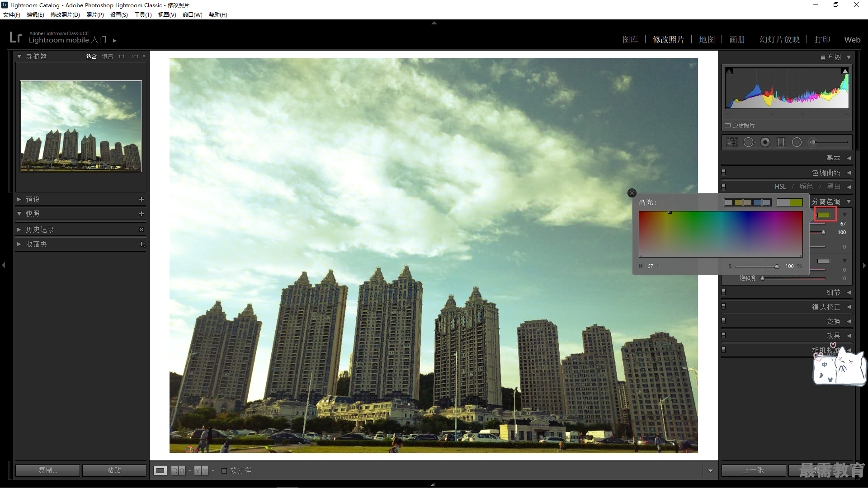Switch to the Map module

click(x=707, y=40)
